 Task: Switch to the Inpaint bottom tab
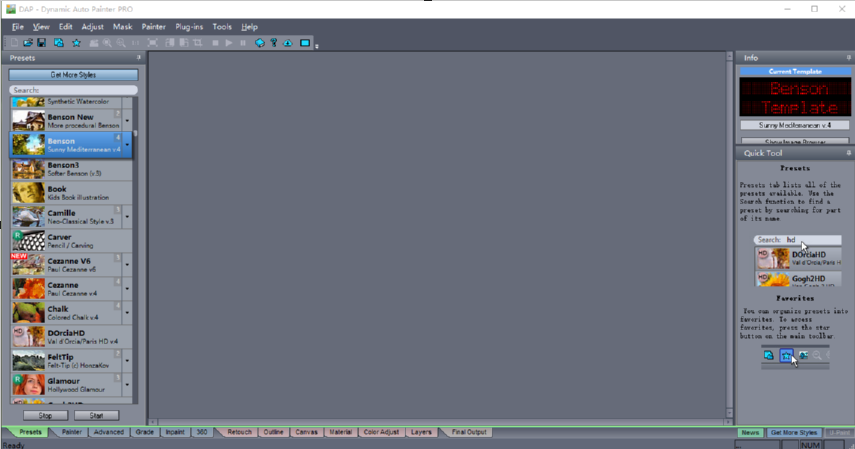pyautogui.click(x=175, y=432)
